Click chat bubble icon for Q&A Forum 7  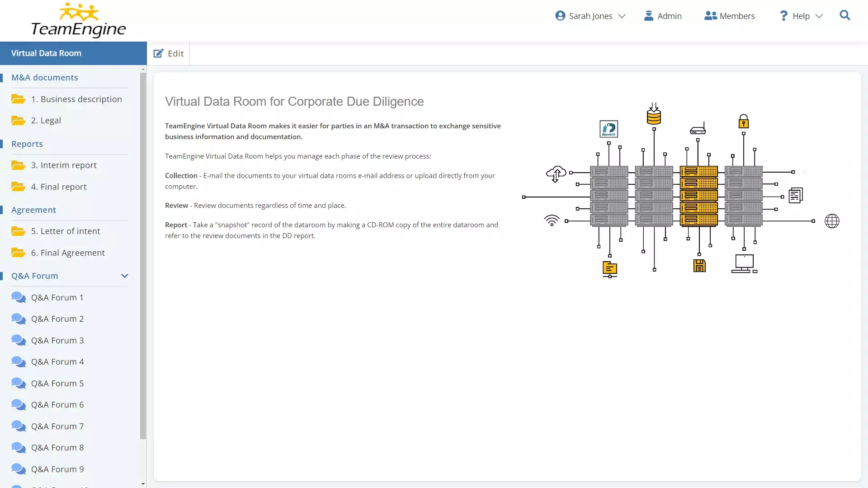[x=19, y=426]
